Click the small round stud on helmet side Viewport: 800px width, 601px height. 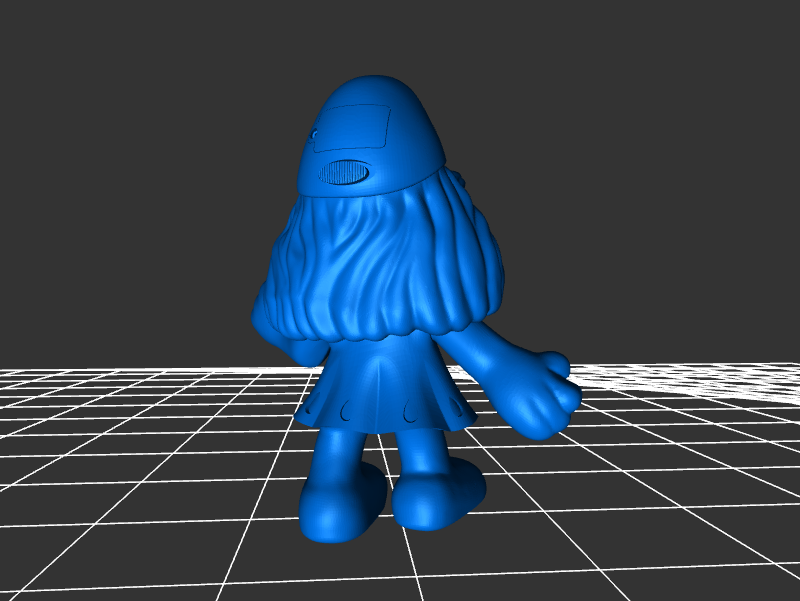[x=316, y=135]
